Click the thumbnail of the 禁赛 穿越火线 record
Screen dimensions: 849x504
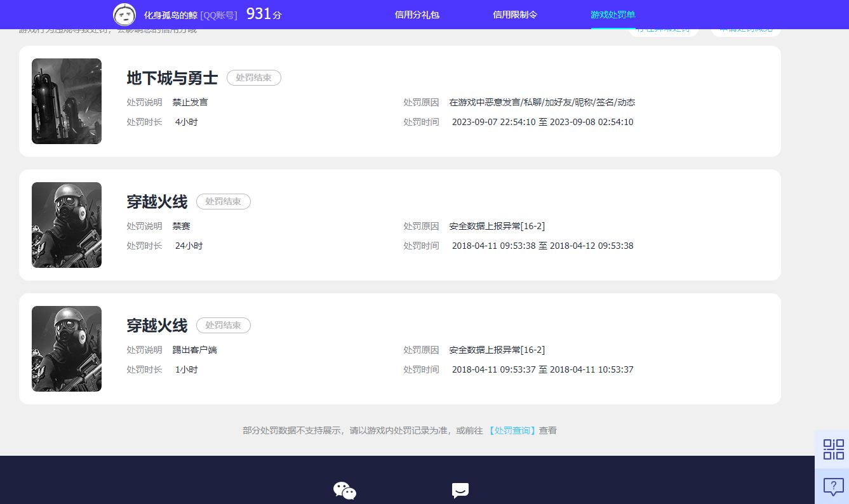point(67,225)
